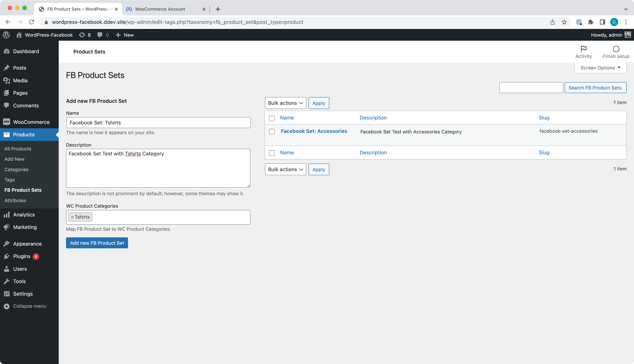
Task: Open the WordPress-Facebook site home icon
Action: point(19,35)
